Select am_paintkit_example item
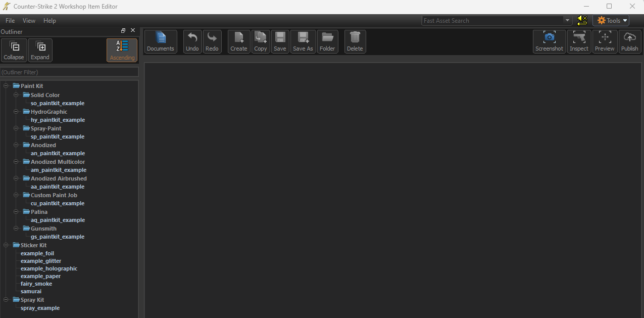Screen dimensions: 644x318 [59, 170]
